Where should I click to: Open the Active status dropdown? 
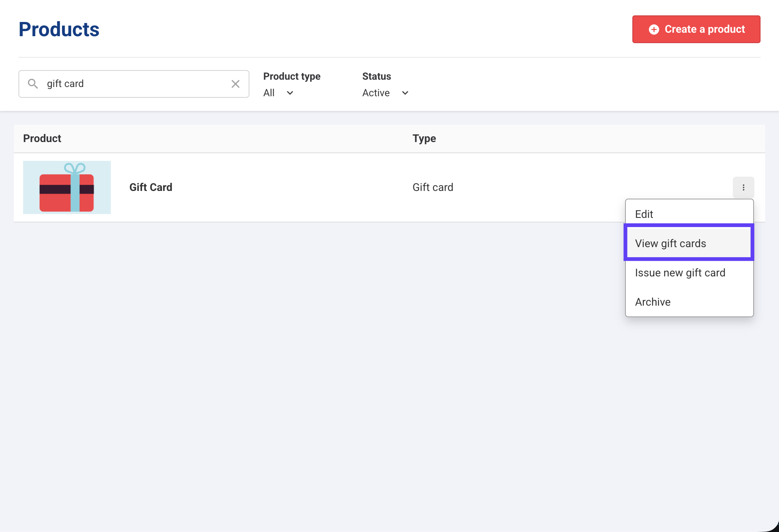376,93
